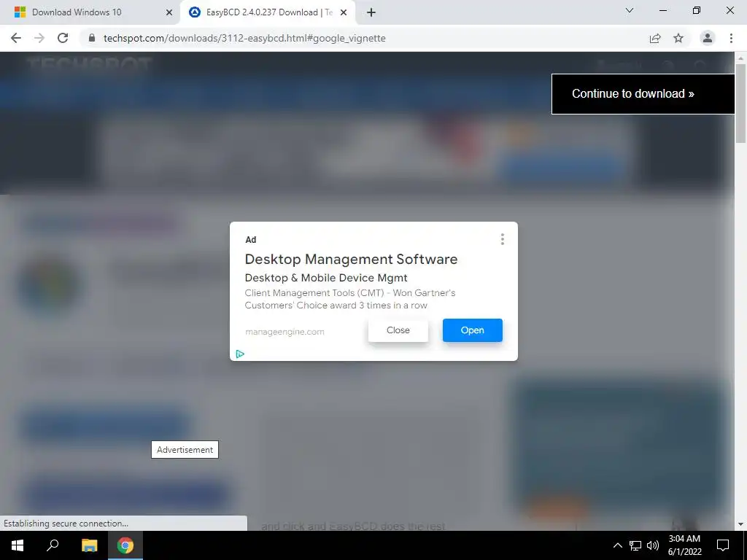The height and width of the screenshot is (560, 747).
Task: Launch File Explorer from taskbar
Action: coord(89,545)
